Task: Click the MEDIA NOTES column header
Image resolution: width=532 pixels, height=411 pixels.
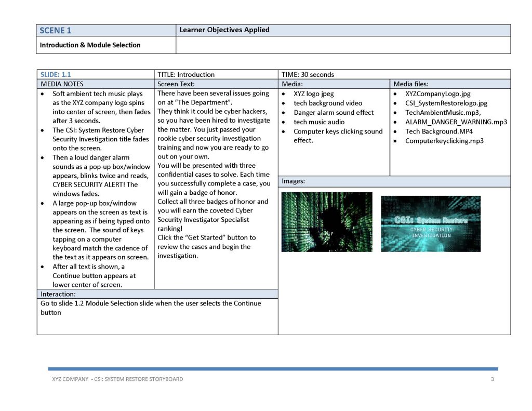Action: tap(62, 84)
